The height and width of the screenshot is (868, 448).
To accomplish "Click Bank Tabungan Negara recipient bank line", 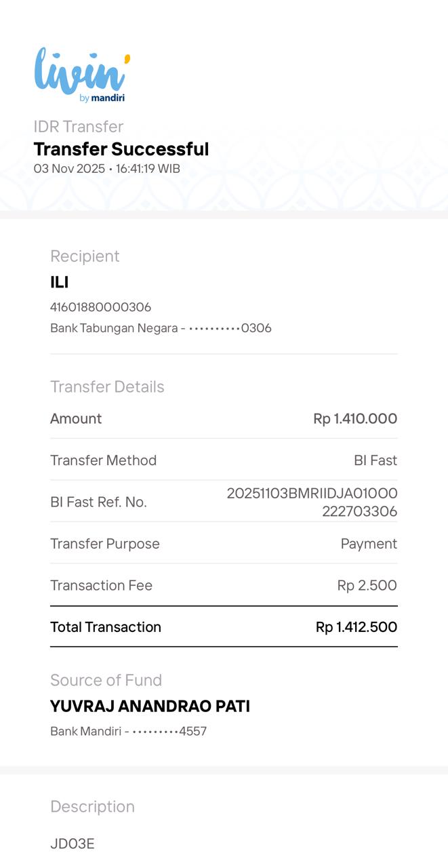I will [161, 328].
